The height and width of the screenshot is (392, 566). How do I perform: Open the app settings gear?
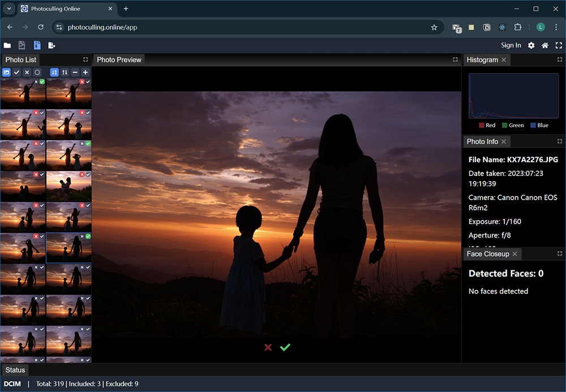(x=531, y=45)
